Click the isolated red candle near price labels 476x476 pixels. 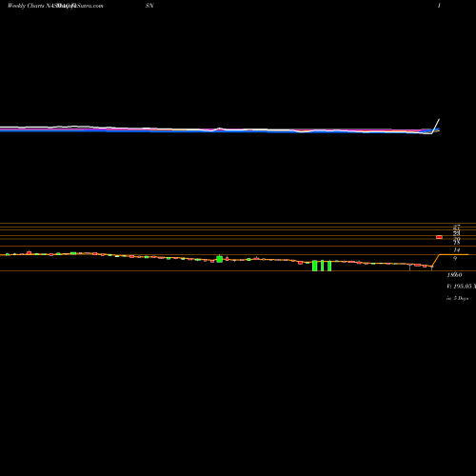pyautogui.click(x=439, y=237)
